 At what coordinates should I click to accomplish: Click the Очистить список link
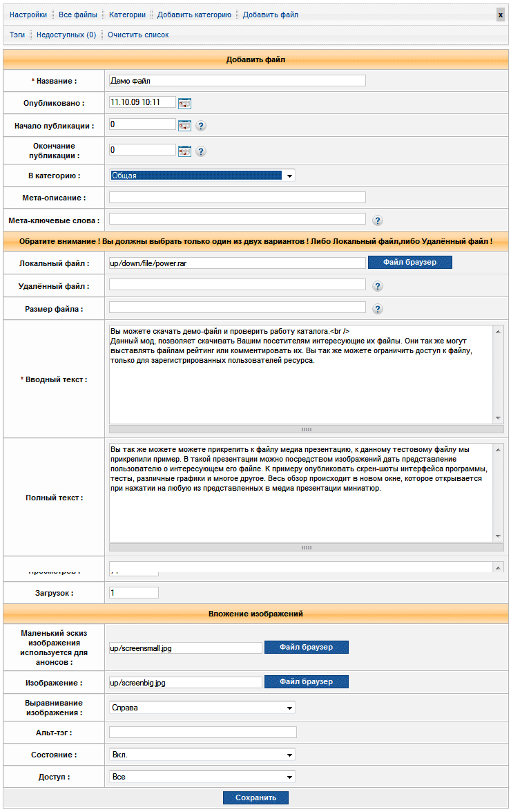point(138,35)
